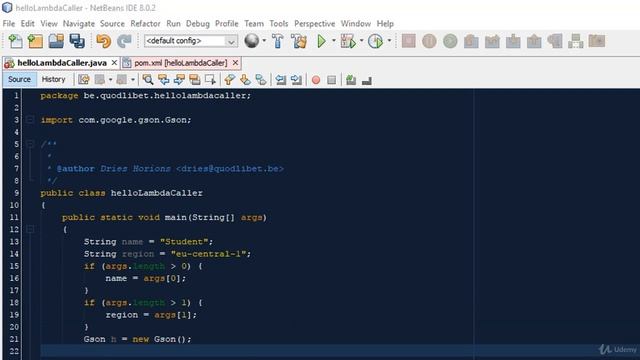Viewport: 640px width, 360px height.
Task: Click com.google.gson.Gson import text
Action: (133, 120)
